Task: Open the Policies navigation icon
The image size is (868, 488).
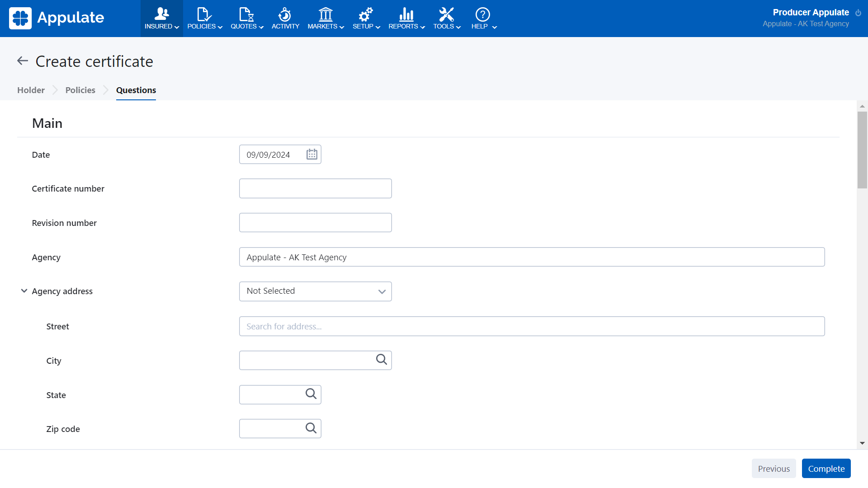Action: coord(204,14)
